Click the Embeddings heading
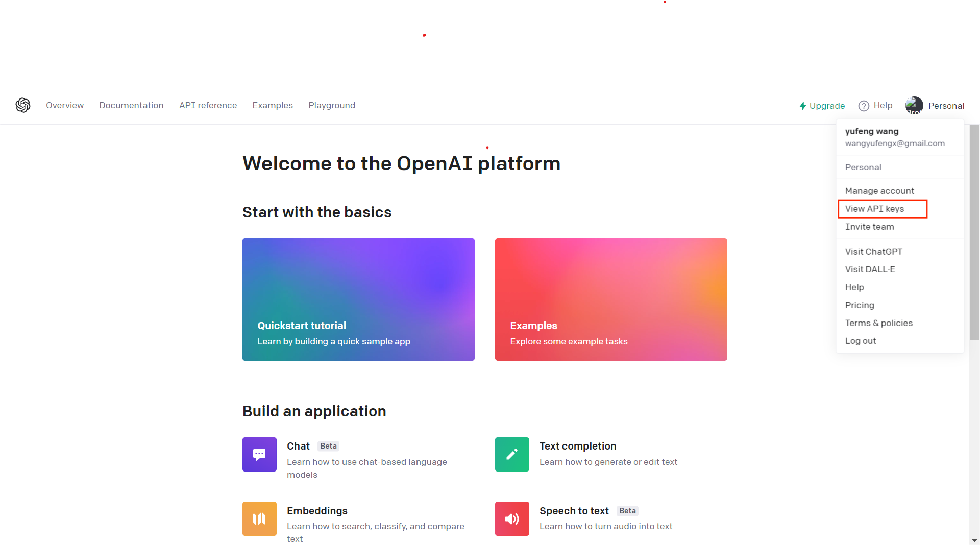This screenshot has height=545, width=980. 317,511
